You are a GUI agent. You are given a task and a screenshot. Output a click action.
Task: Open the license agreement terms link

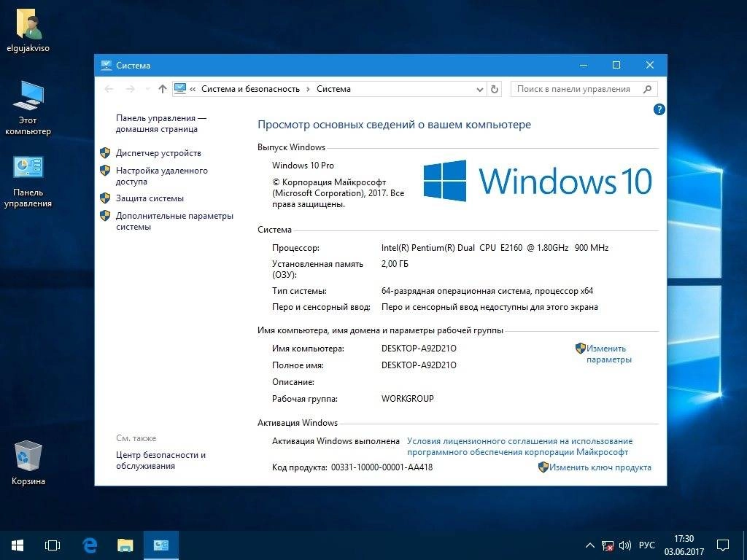[519, 447]
